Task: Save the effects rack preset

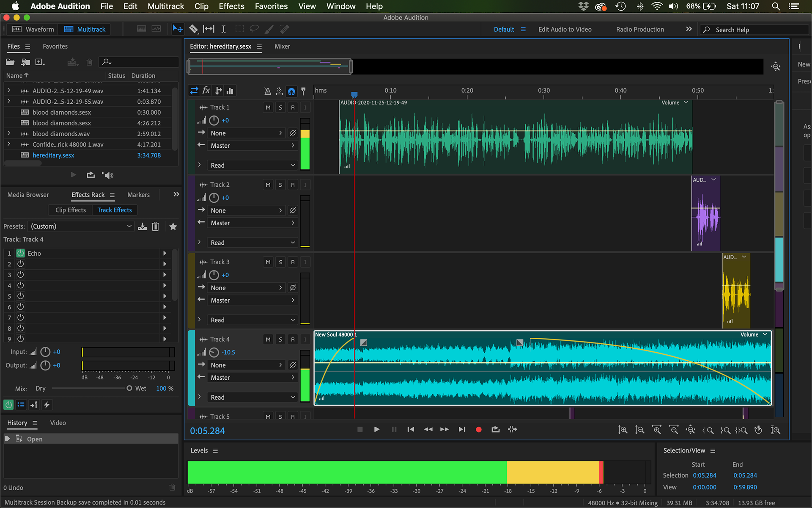Action: pos(143,226)
